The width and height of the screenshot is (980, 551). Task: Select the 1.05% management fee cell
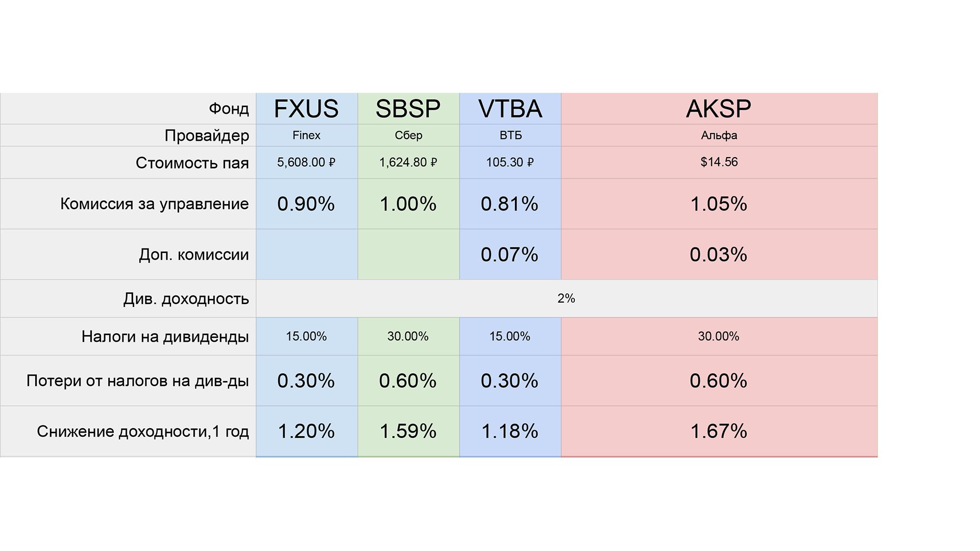coord(719,204)
